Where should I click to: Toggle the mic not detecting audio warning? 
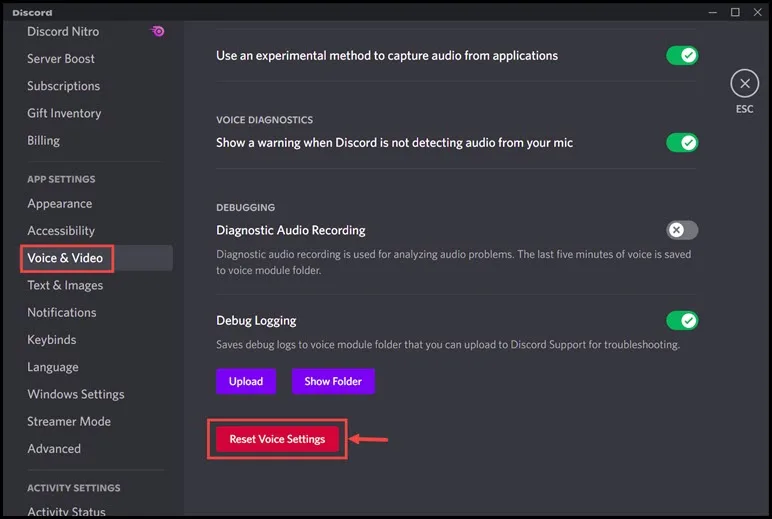tap(682, 143)
